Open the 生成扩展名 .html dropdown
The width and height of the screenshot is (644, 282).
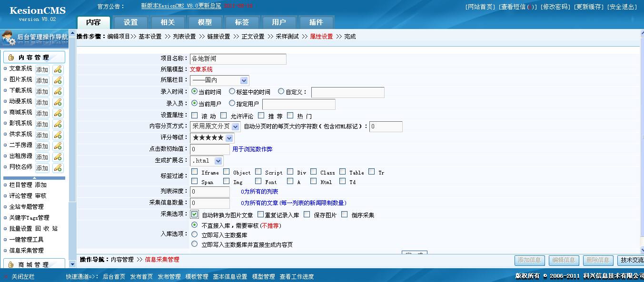coord(207,161)
